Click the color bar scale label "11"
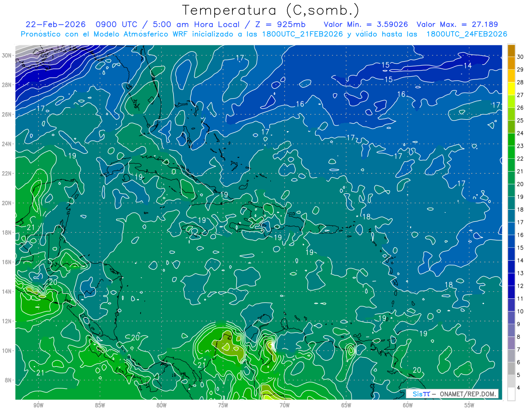532x411 pixels. [520, 299]
